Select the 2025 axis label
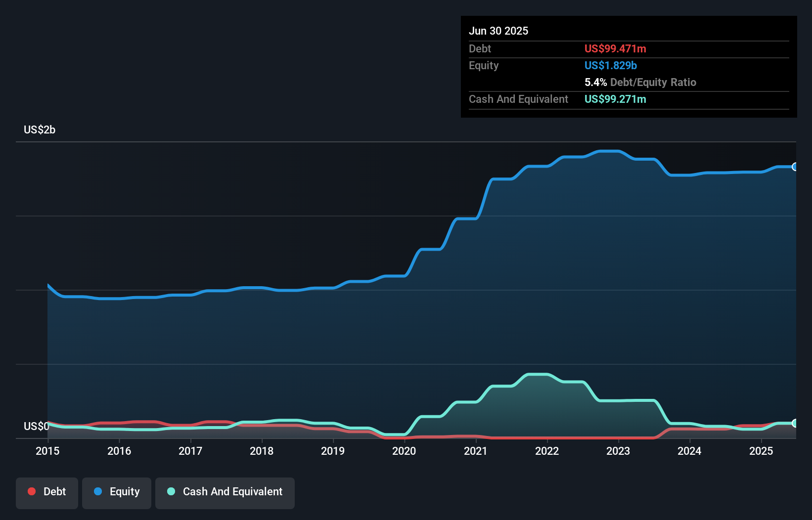The image size is (812, 520). [762, 451]
